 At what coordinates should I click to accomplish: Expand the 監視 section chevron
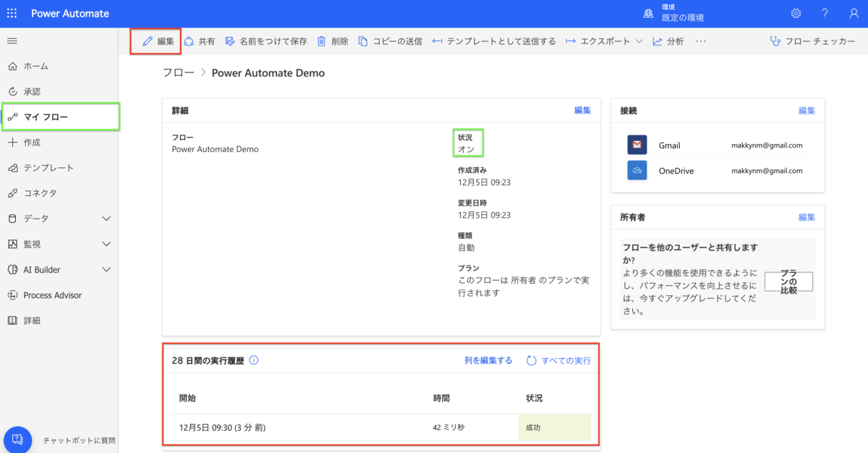point(106,244)
